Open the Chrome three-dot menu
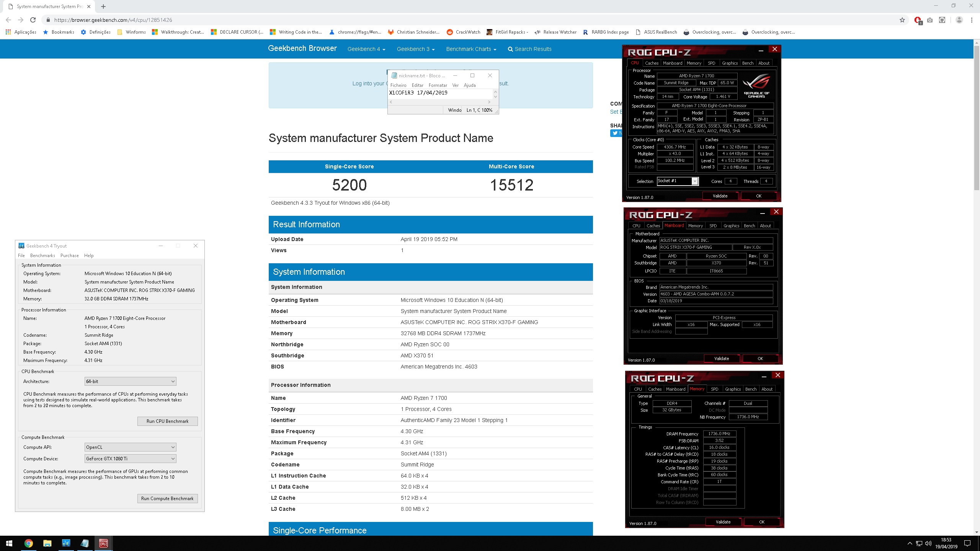 (x=972, y=20)
